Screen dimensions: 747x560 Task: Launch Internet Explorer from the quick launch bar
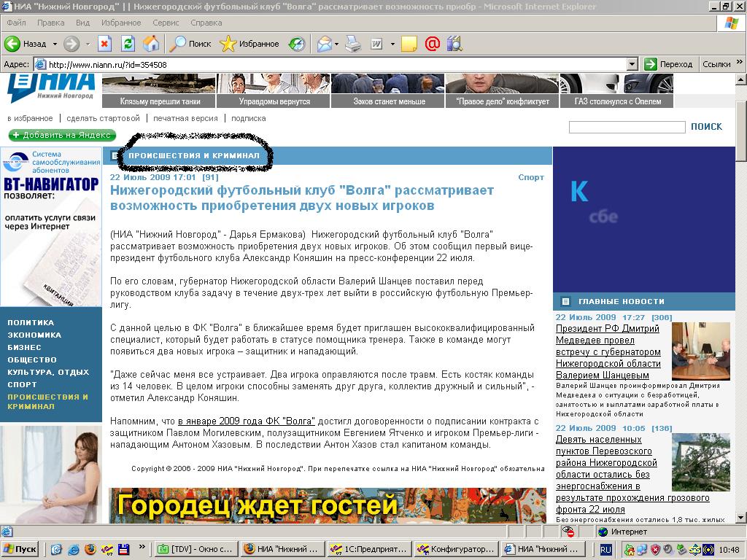(74, 549)
